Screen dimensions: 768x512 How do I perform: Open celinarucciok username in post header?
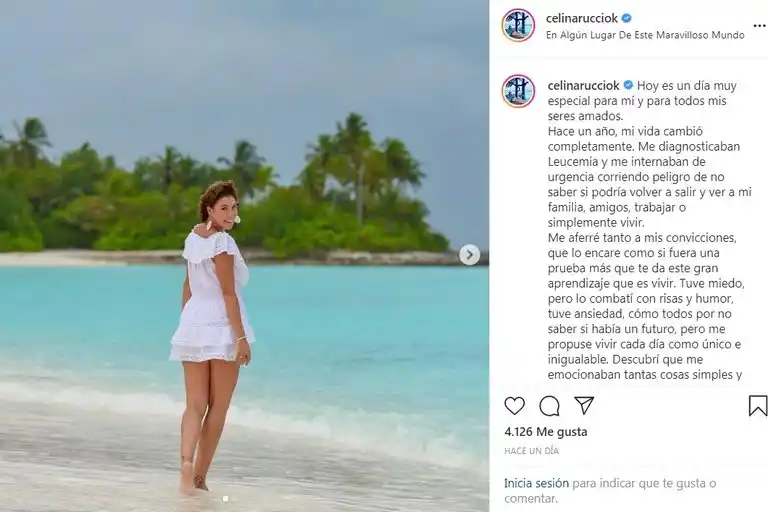pos(582,18)
